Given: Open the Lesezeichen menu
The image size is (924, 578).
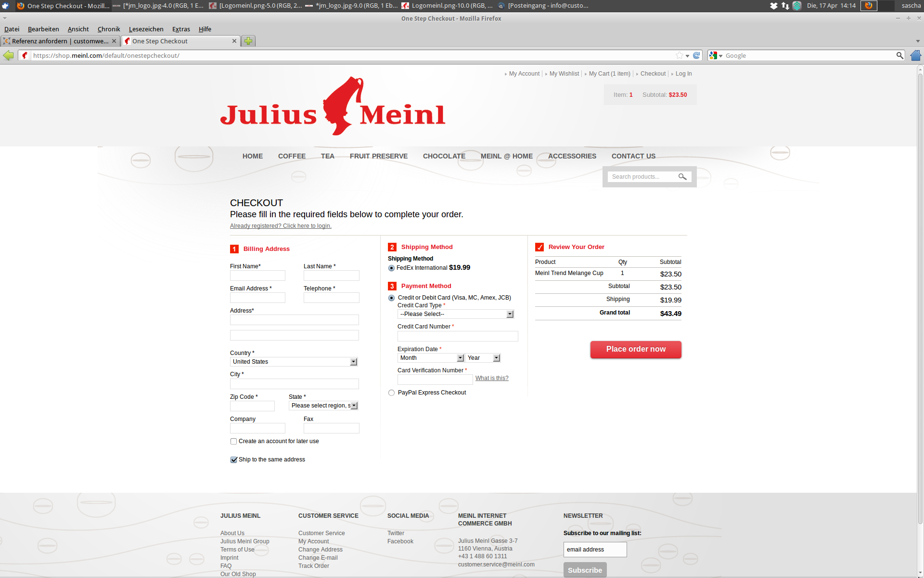Looking at the screenshot, I should point(146,29).
